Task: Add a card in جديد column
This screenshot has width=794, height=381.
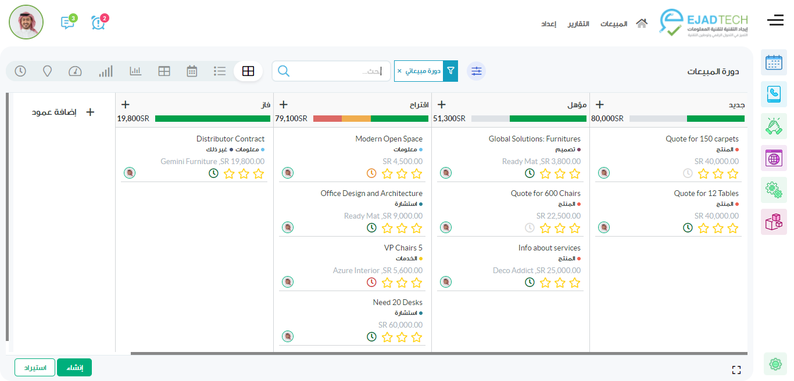Action: click(x=600, y=105)
